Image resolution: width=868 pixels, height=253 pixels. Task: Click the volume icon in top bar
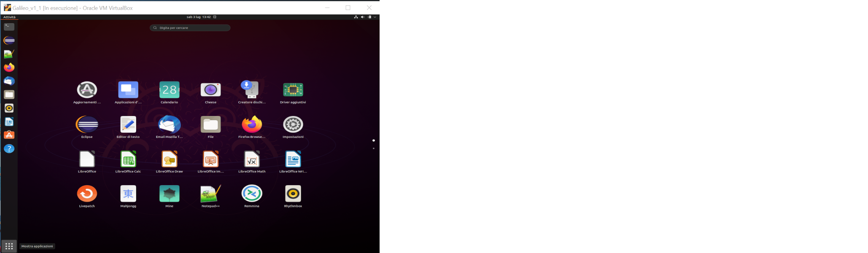pos(363,17)
